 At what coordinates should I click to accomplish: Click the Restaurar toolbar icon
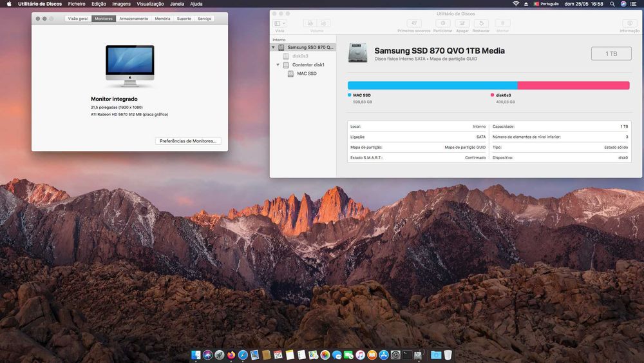481,23
